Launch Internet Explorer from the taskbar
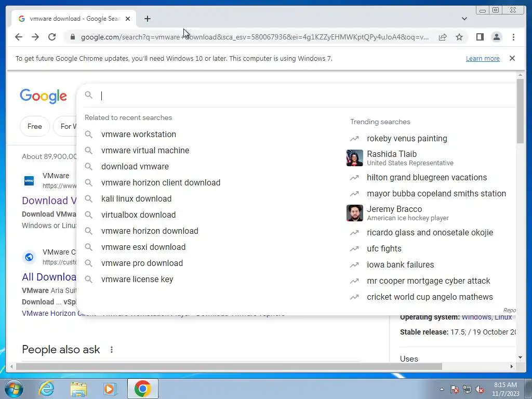 point(46,389)
